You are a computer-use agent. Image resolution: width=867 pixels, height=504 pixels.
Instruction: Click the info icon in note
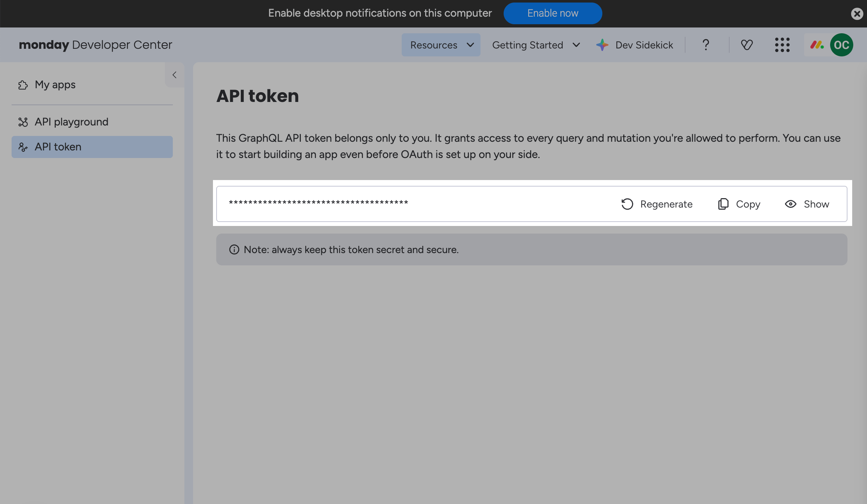point(234,249)
